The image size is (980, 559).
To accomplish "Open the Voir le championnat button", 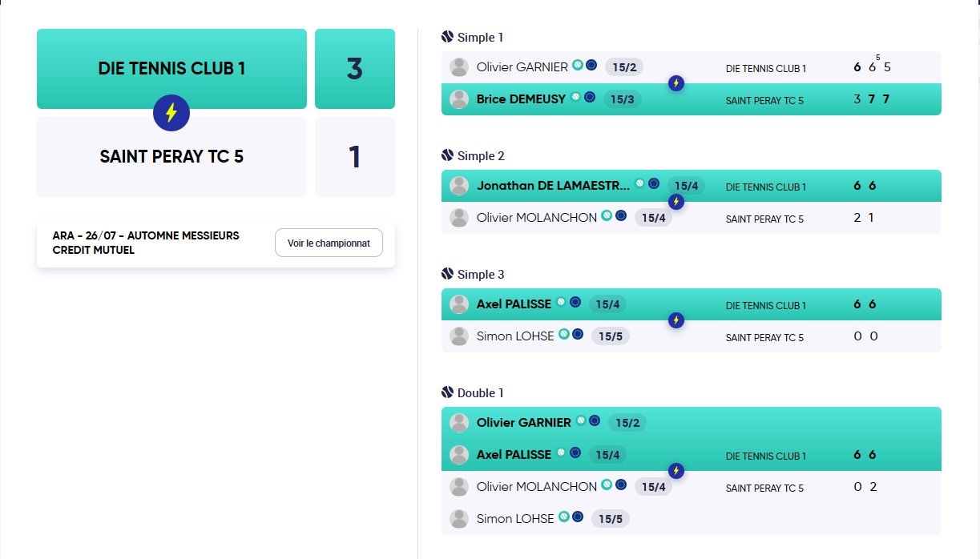I will [x=329, y=243].
